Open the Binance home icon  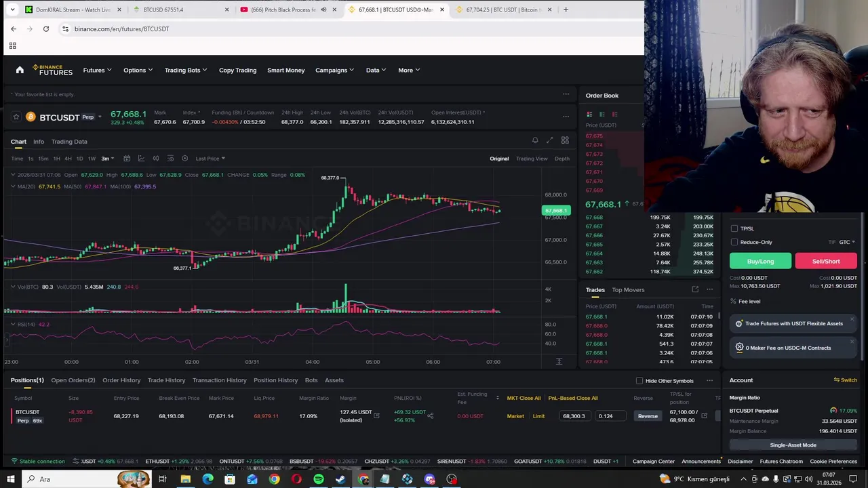(x=20, y=70)
